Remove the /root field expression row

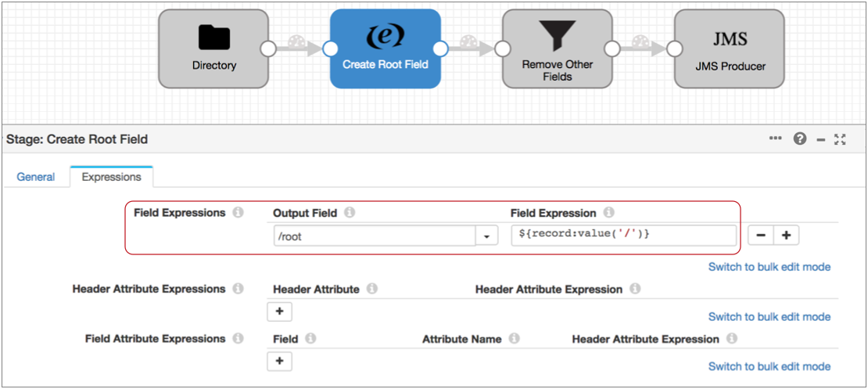[761, 236]
